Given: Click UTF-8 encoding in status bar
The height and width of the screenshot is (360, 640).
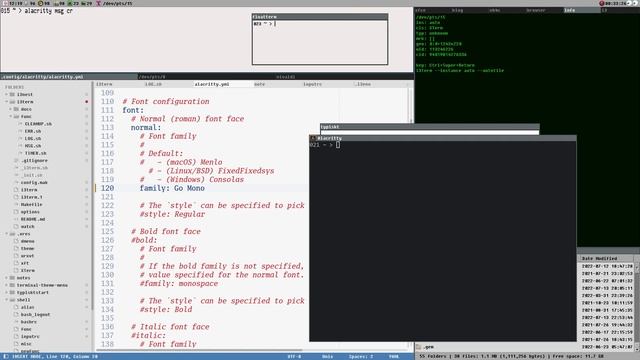Looking at the screenshot, I should [294, 356].
